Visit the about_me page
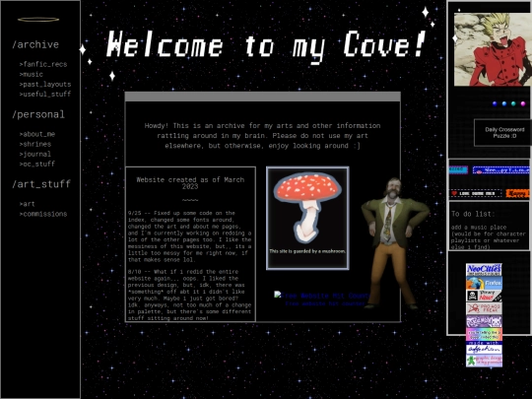 tap(37, 134)
